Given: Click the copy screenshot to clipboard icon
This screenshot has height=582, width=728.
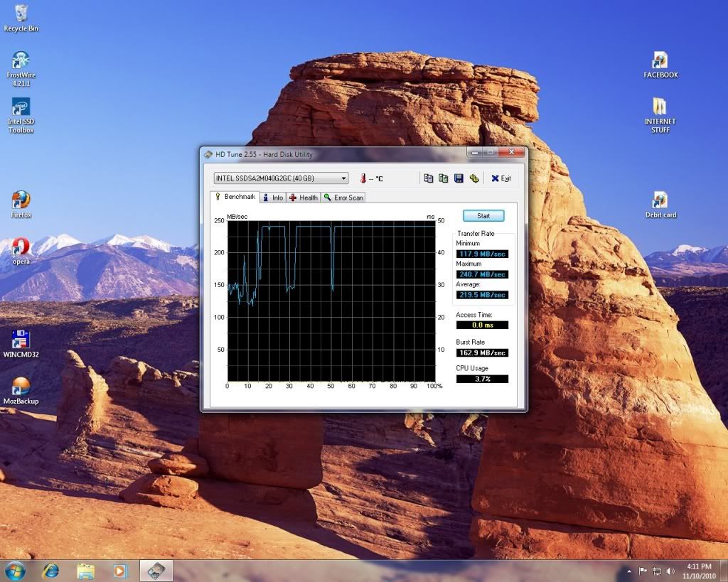Looking at the screenshot, I should point(444,178).
